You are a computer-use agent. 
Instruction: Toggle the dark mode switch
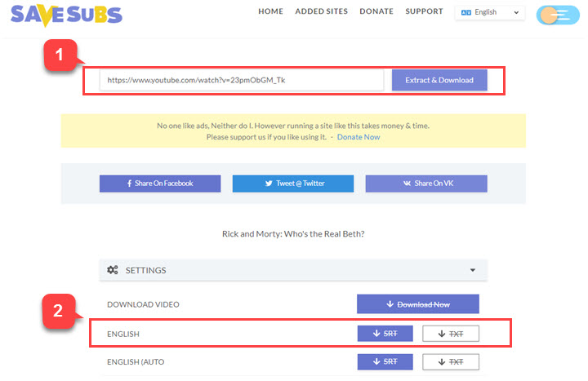click(x=558, y=14)
